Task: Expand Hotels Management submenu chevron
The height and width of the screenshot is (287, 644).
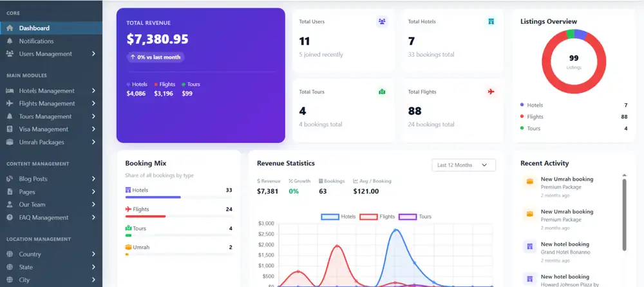Action: coord(93,91)
